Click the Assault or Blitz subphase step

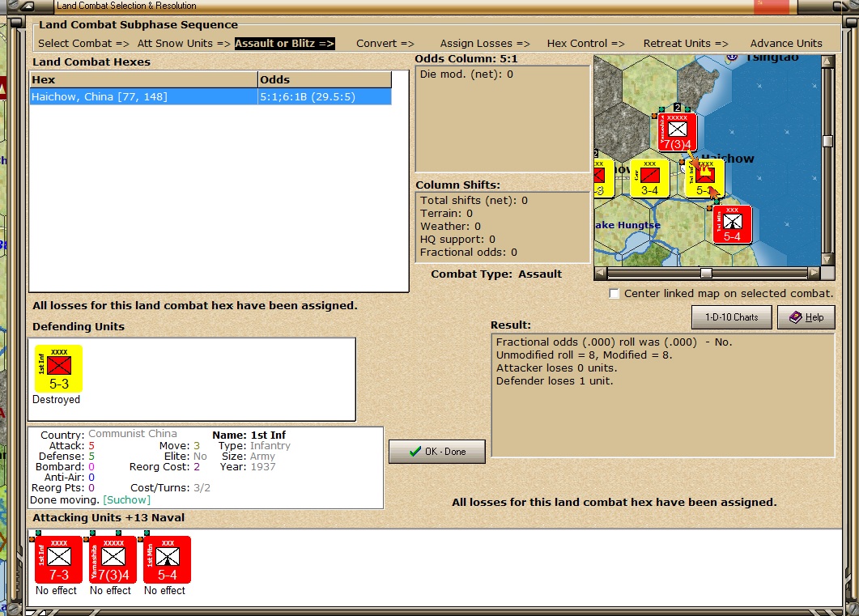[x=284, y=43]
